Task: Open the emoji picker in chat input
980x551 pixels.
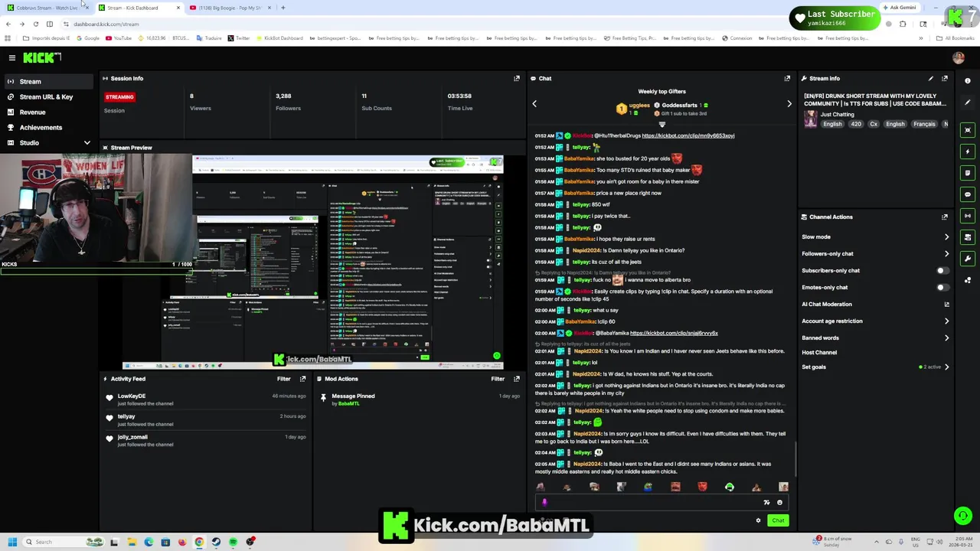Action: coord(779,503)
